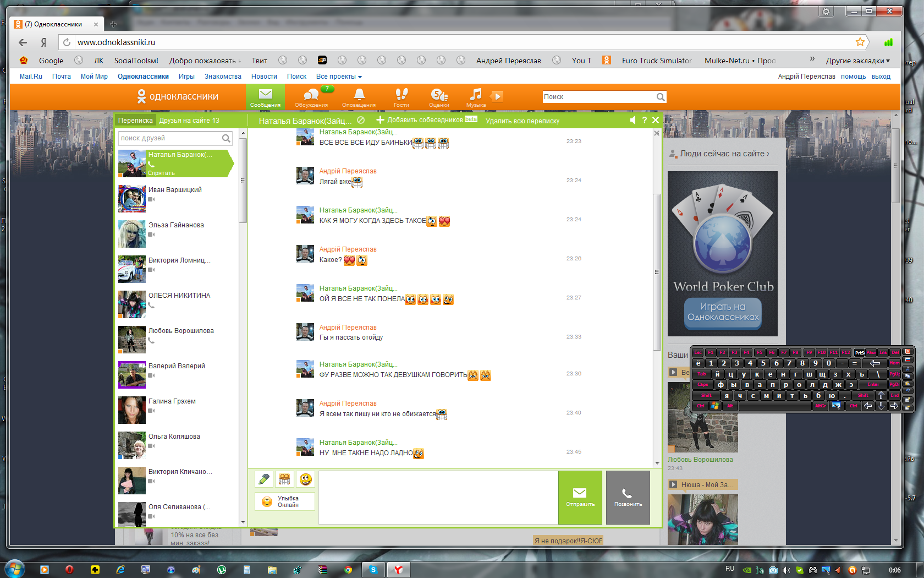Click browser settings gear icon
The height and width of the screenshot is (578, 924).
(x=826, y=12)
